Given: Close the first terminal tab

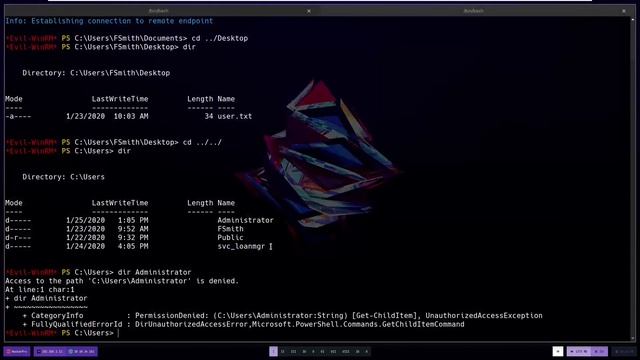Looking at the screenshot, I should 309,11.
